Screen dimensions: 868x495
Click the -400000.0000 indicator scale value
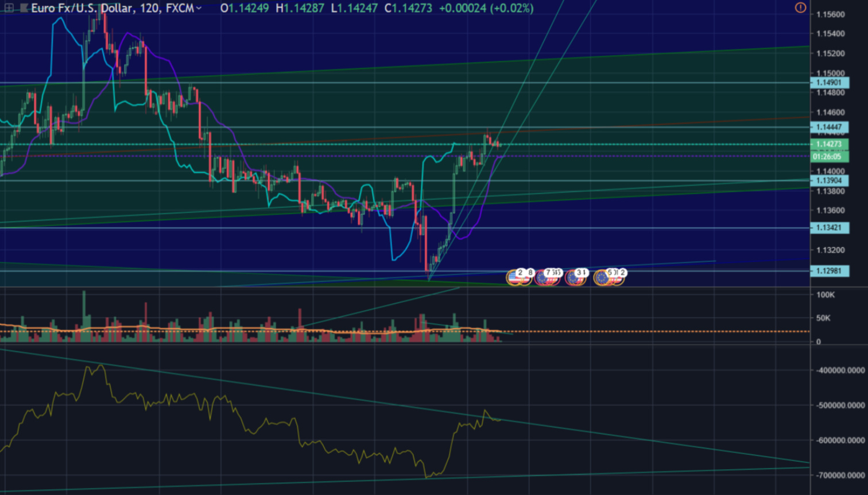pyautogui.click(x=840, y=370)
